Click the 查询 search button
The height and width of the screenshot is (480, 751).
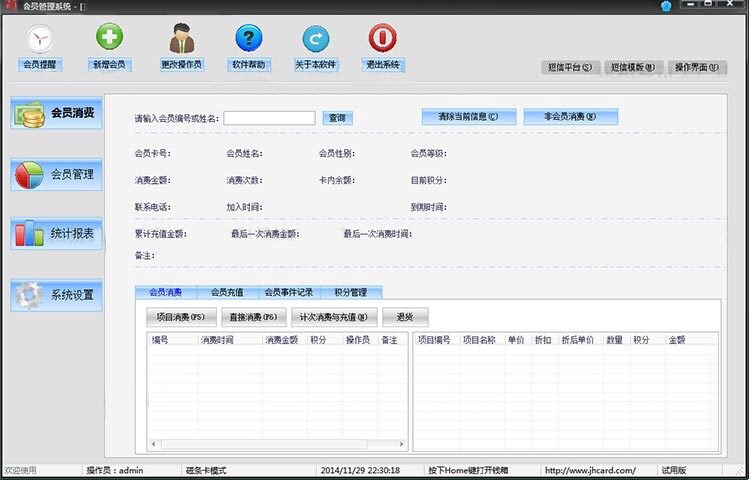[x=338, y=118]
